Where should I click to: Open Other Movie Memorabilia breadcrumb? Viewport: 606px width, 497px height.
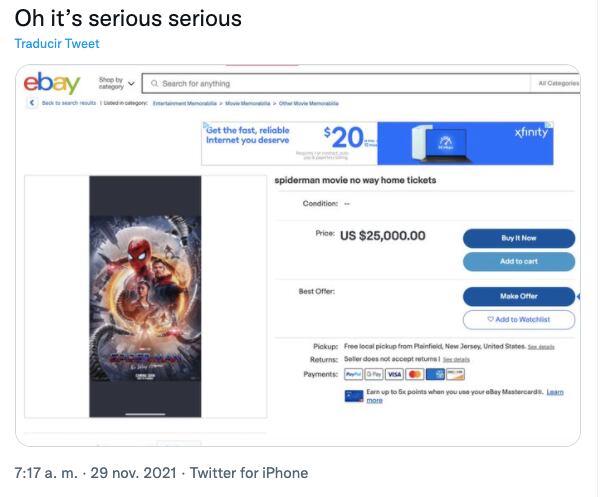pyautogui.click(x=308, y=103)
